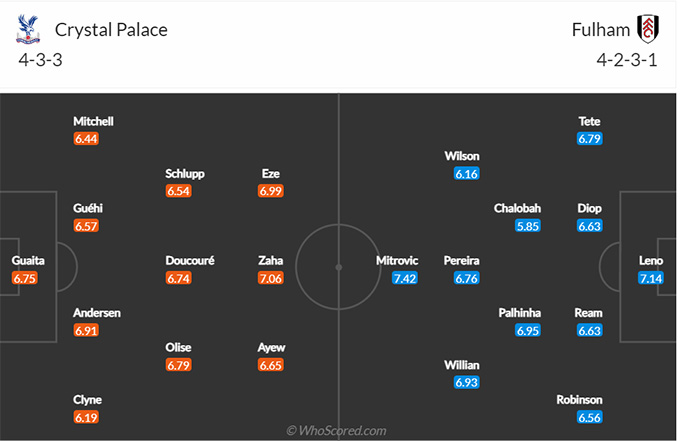Click Fulham's 4-2-3-1 formation label
Screen dimensions: 680x441
[626, 59]
